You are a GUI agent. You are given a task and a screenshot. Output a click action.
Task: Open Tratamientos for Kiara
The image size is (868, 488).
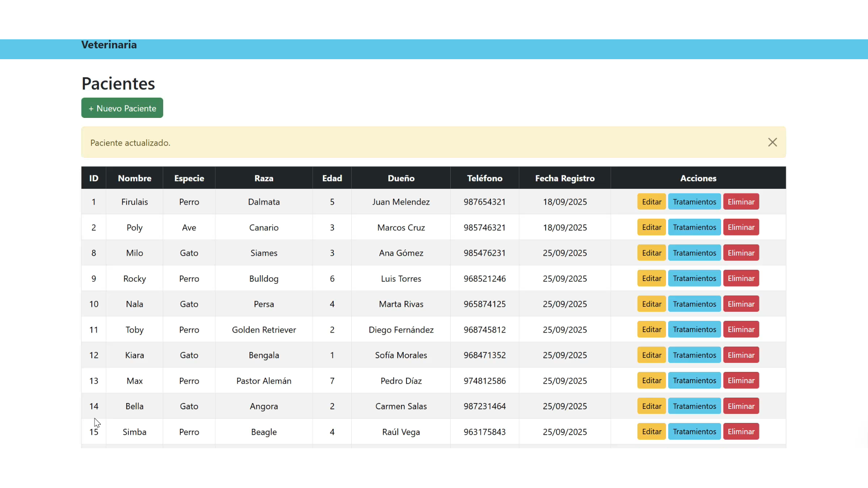(694, 355)
